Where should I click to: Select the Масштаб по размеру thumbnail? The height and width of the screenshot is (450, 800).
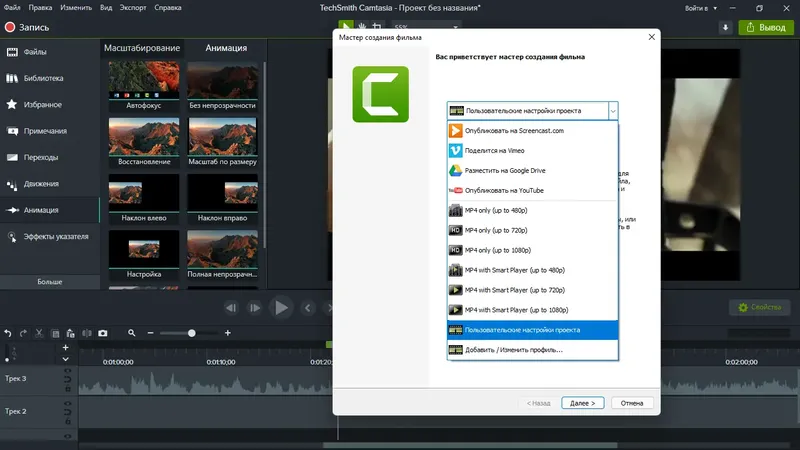point(222,142)
